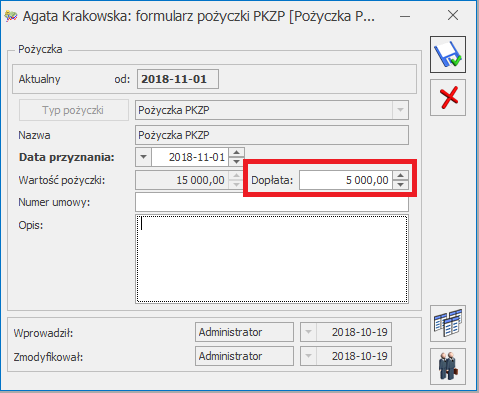Screen dimensions: 479x393
Task: Open the tables list icon button
Action: coord(448,323)
